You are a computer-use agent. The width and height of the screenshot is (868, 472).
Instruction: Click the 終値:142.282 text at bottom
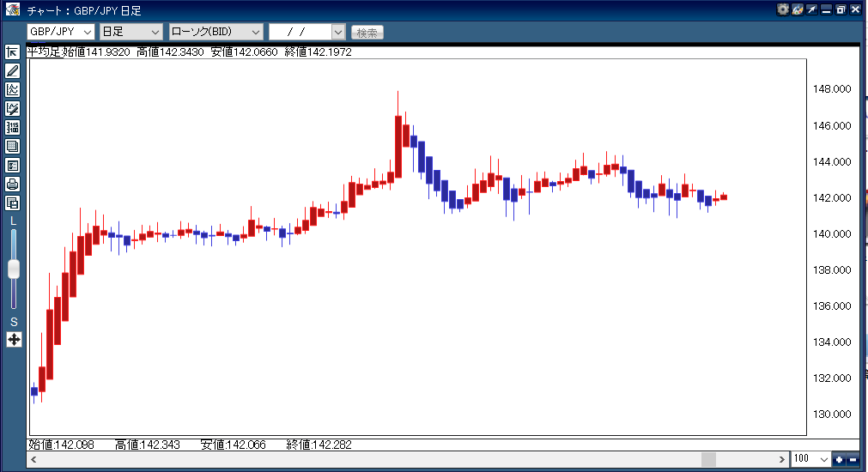click(x=319, y=445)
